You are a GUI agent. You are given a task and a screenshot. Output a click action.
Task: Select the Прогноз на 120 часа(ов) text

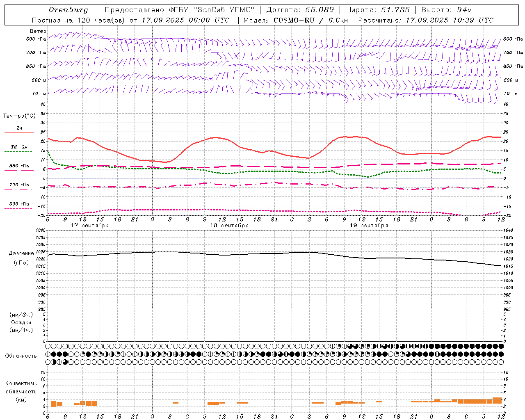(79, 20)
